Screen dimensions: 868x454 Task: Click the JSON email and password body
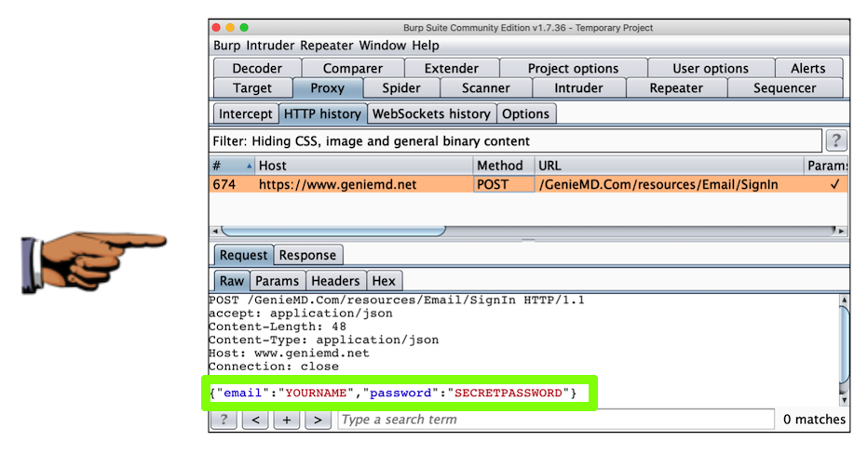click(393, 394)
